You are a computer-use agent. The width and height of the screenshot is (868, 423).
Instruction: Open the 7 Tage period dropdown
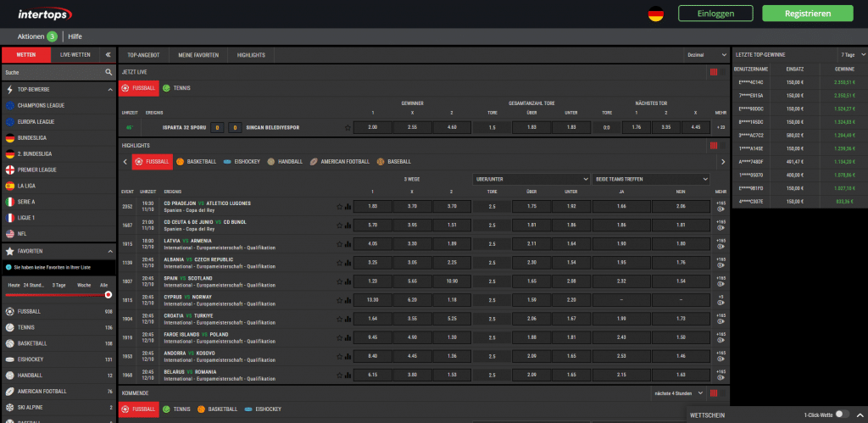[851, 55]
